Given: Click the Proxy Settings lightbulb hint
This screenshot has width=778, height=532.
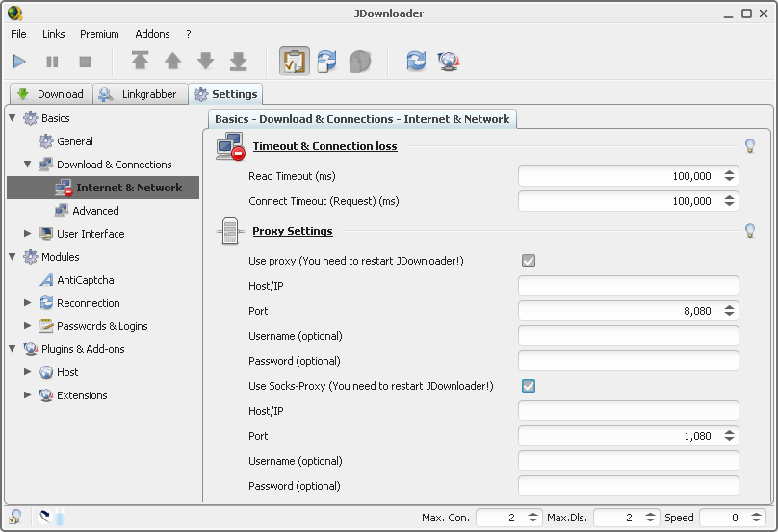Looking at the screenshot, I should click(750, 231).
